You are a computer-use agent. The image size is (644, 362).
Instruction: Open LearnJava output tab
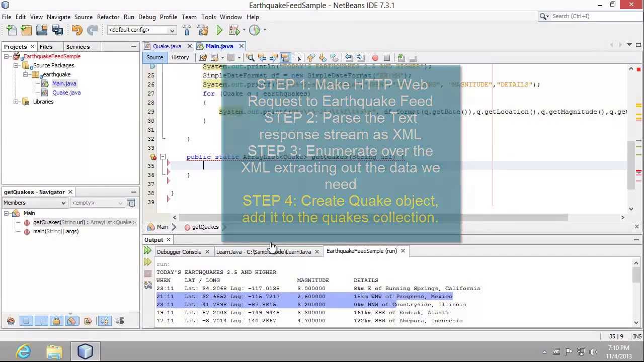tap(263, 251)
